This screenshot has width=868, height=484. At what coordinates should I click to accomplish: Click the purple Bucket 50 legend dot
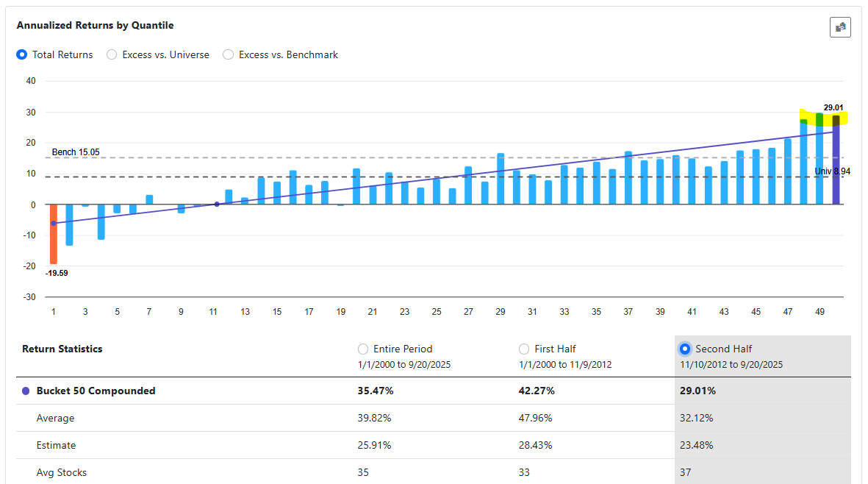pyautogui.click(x=26, y=391)
